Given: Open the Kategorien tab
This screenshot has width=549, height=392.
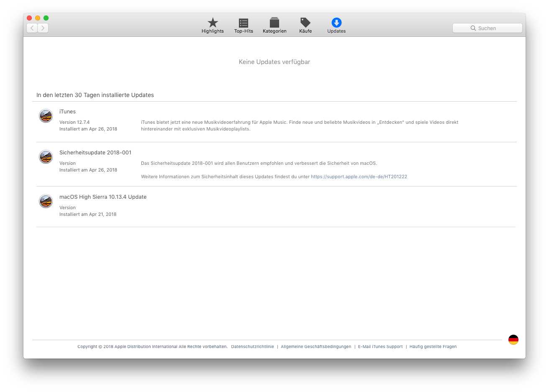Looking at the screenshot, I should click(x=274, y=26).
